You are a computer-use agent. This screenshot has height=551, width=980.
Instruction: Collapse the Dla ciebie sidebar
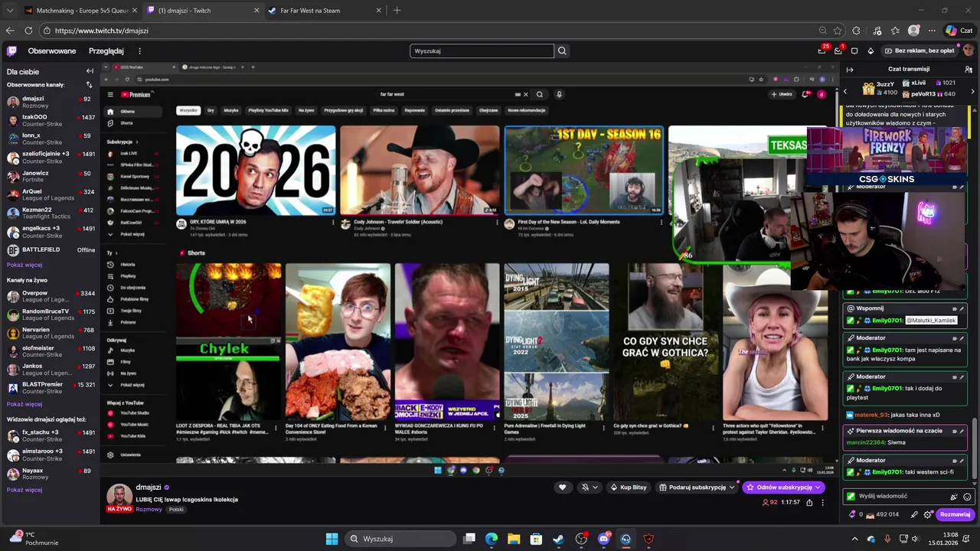click(x=90, y=71)
